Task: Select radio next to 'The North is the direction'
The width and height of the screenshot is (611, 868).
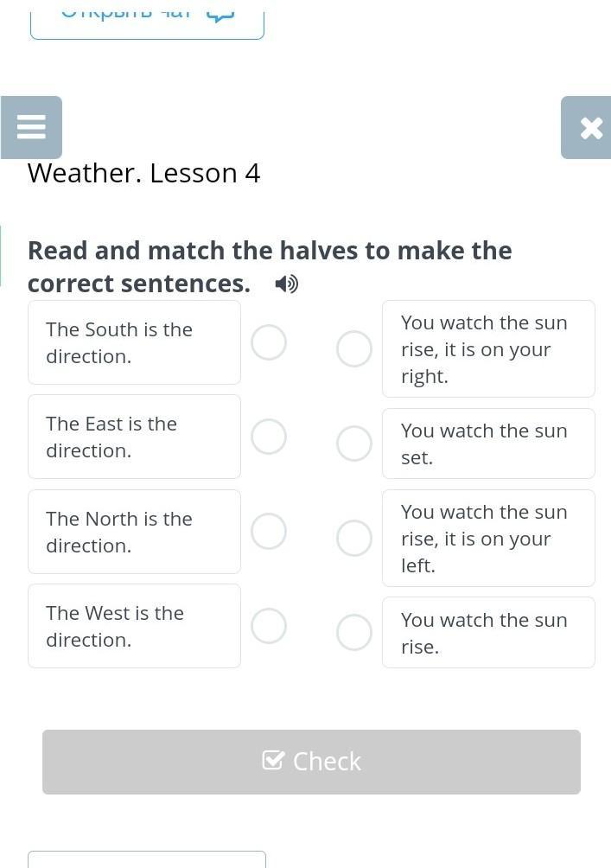Action: click(x=269, y=531)
